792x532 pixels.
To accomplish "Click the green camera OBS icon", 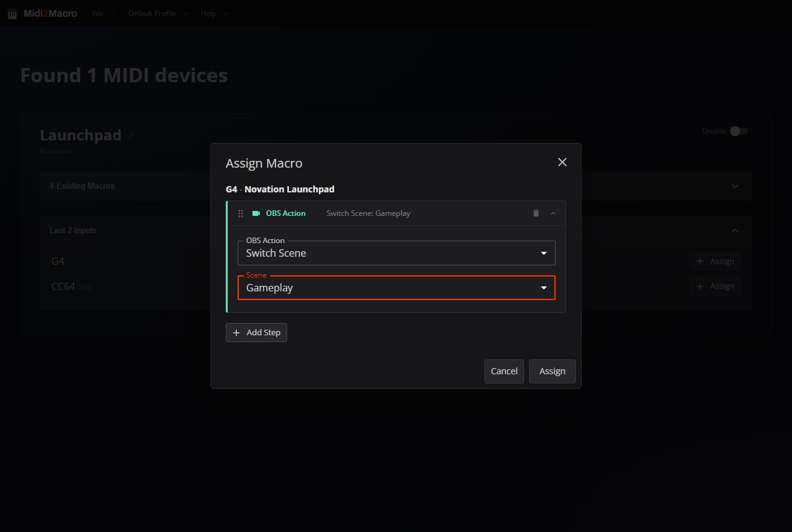I will coord(256,213).
